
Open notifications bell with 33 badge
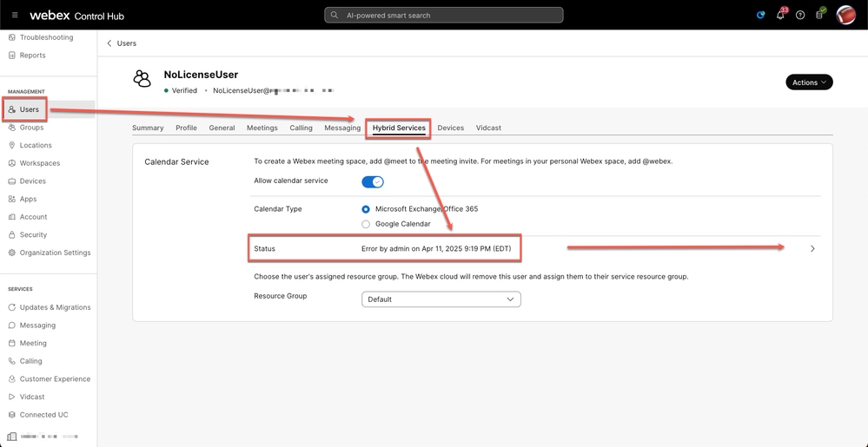click(x=781, y=14)
